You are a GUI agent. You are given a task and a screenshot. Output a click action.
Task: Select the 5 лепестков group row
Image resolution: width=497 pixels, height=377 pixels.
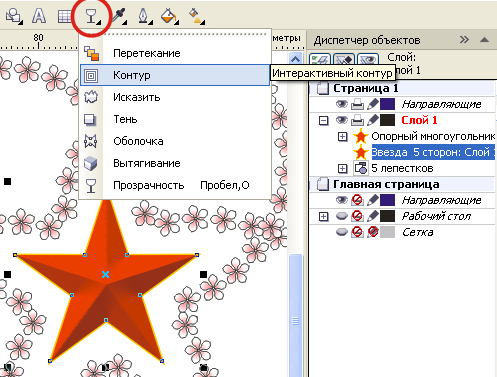[x=402, y=168]
